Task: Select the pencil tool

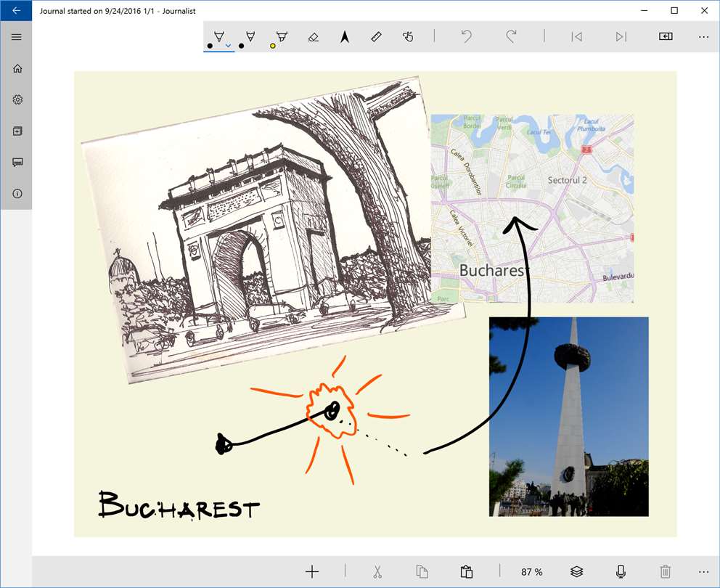Action: click(x=250, y=36)
